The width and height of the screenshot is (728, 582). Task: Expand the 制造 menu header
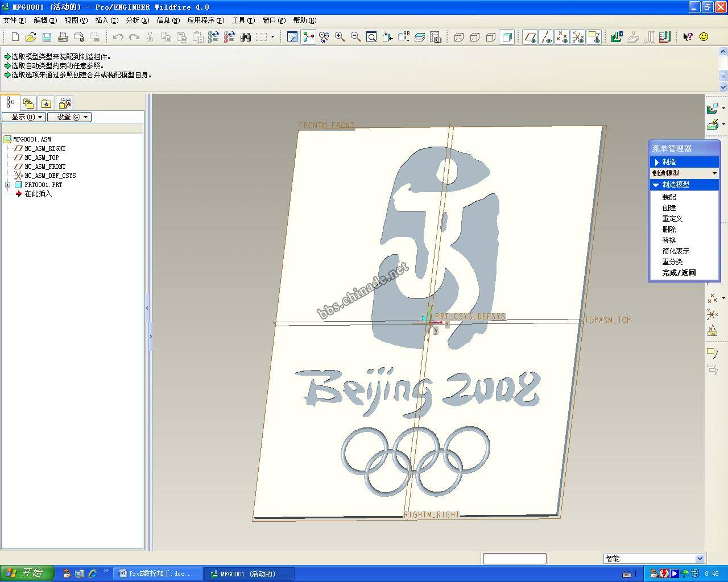(684, 162)
